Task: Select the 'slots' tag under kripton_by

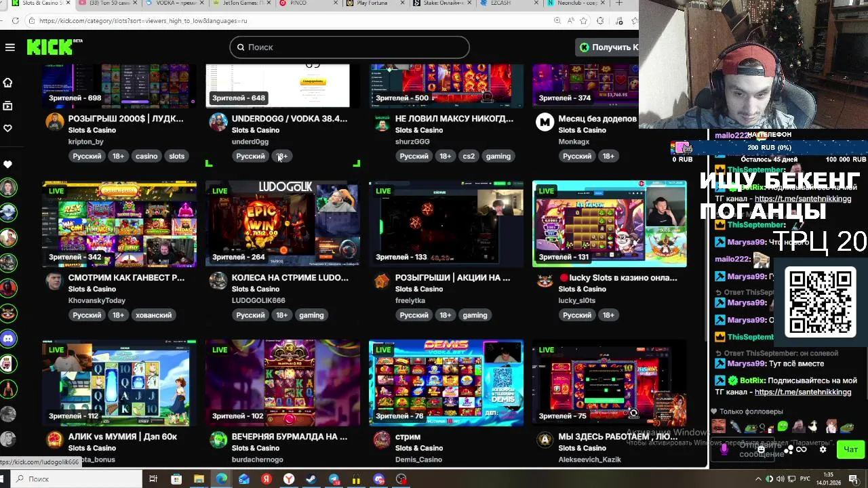Action: (177, 156)
